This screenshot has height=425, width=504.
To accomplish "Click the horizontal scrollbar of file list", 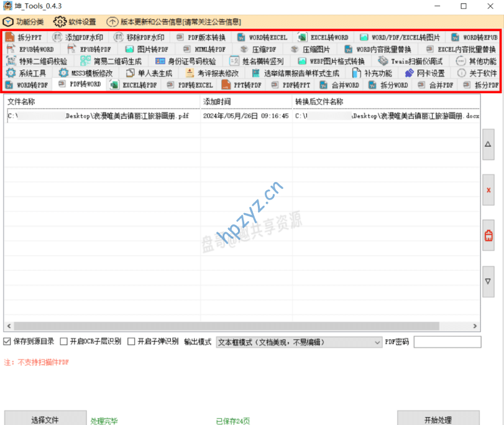I will pos(241,326).
